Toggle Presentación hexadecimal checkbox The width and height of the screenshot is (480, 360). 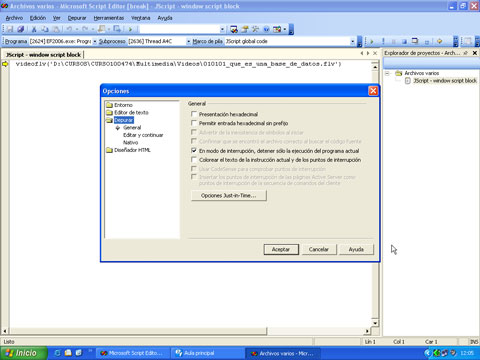[194, 114]
